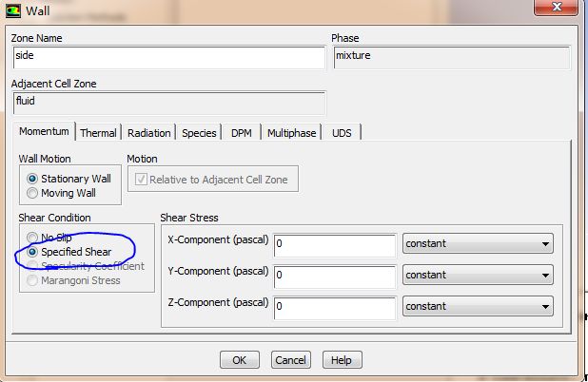
Task: Go to the Multiphase tab
Action: tap(292, 133)
